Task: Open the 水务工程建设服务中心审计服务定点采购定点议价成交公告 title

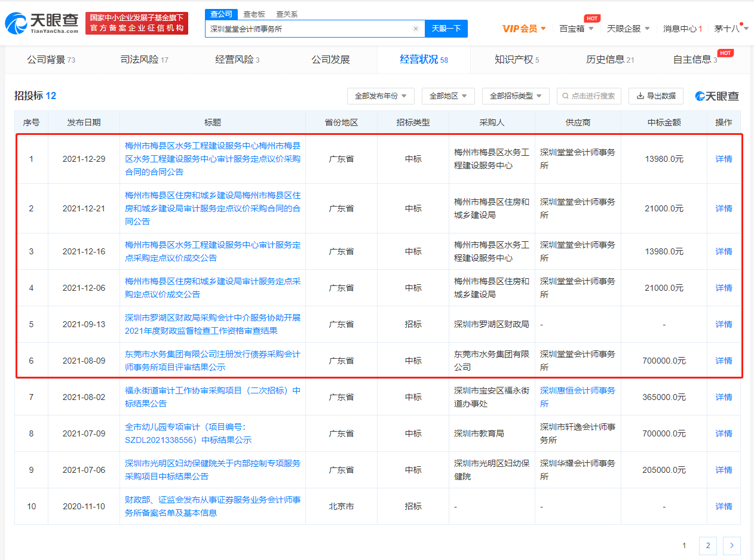Action: point(213,251)
